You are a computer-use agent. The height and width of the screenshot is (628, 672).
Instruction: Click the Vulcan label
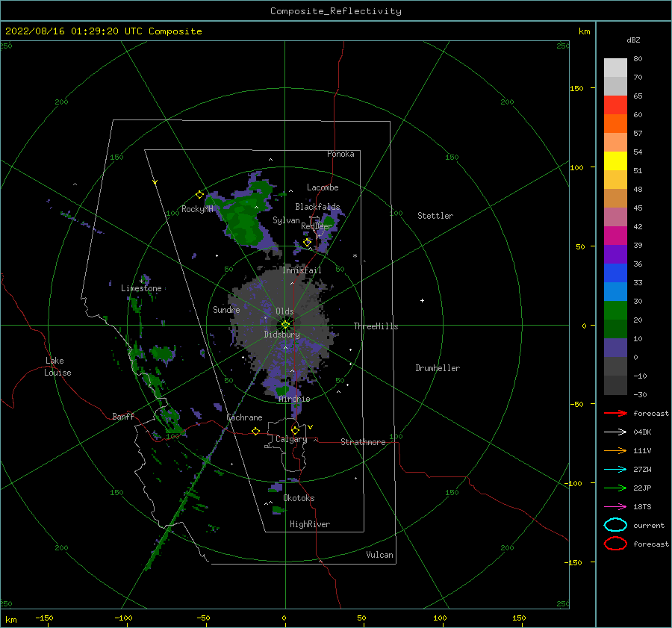coord(380,555)
